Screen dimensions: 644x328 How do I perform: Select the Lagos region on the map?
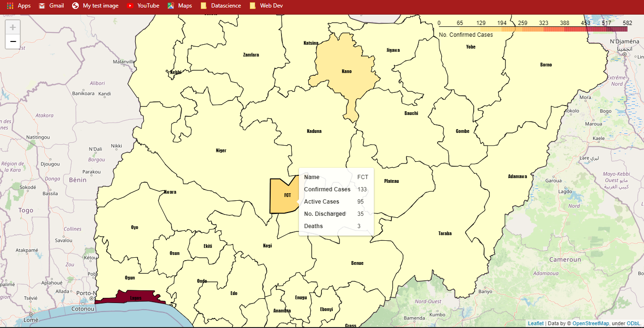tap(137, 297)
